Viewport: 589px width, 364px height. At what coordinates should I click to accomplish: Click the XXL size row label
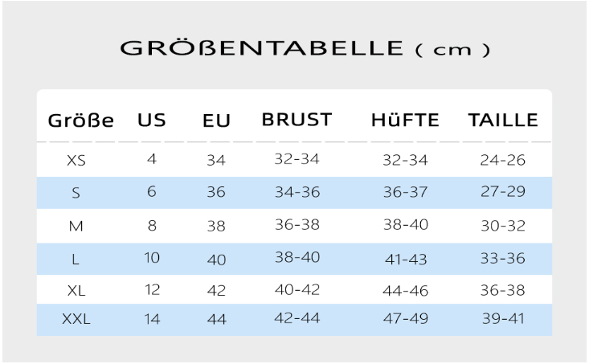click(x=76, y=319)
